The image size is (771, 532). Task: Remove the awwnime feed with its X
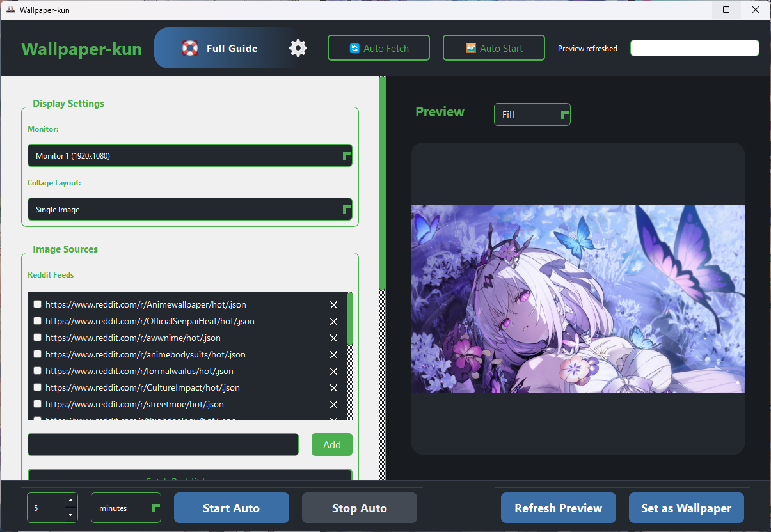click(x=333, y=338)
